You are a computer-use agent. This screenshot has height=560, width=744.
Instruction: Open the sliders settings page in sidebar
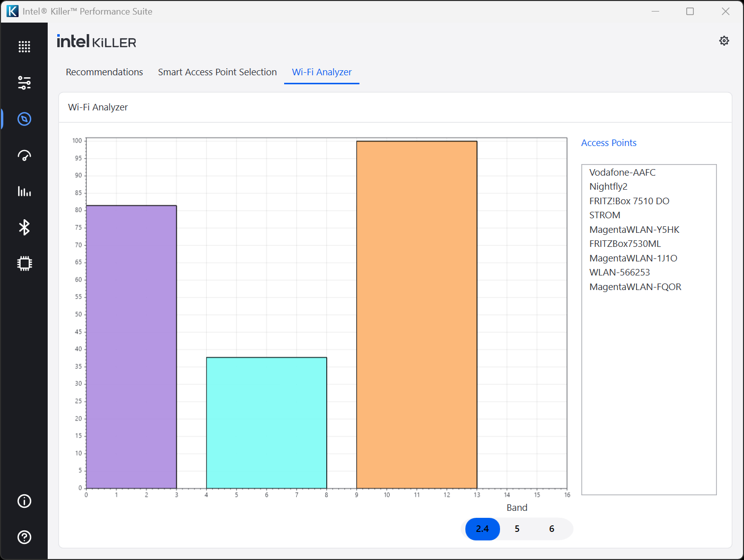[24, 83]
